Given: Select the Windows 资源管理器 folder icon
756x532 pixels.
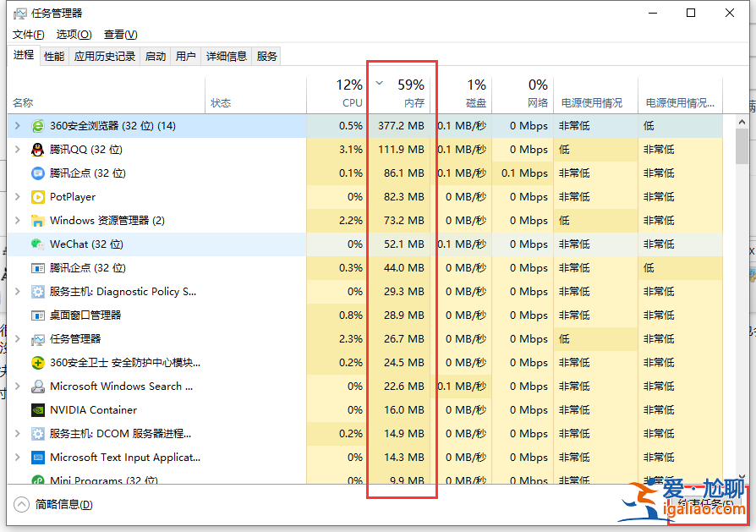Looking at the screenshot, I should click(38, 220).
